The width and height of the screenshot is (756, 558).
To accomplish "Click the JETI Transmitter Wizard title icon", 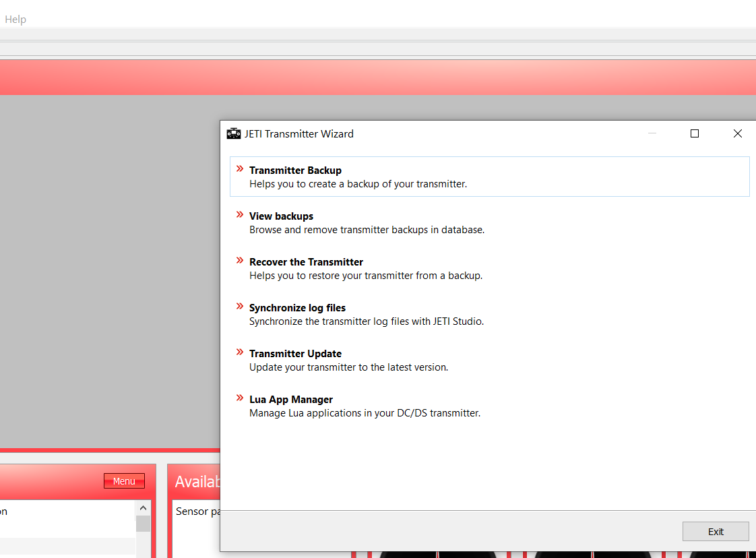I will click(x=234, y=133).
